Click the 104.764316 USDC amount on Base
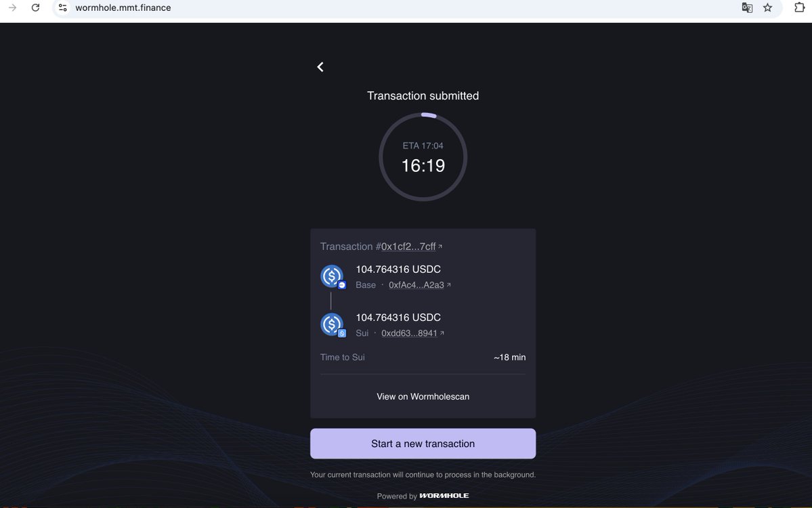812x508 pixels. (398, 270)
